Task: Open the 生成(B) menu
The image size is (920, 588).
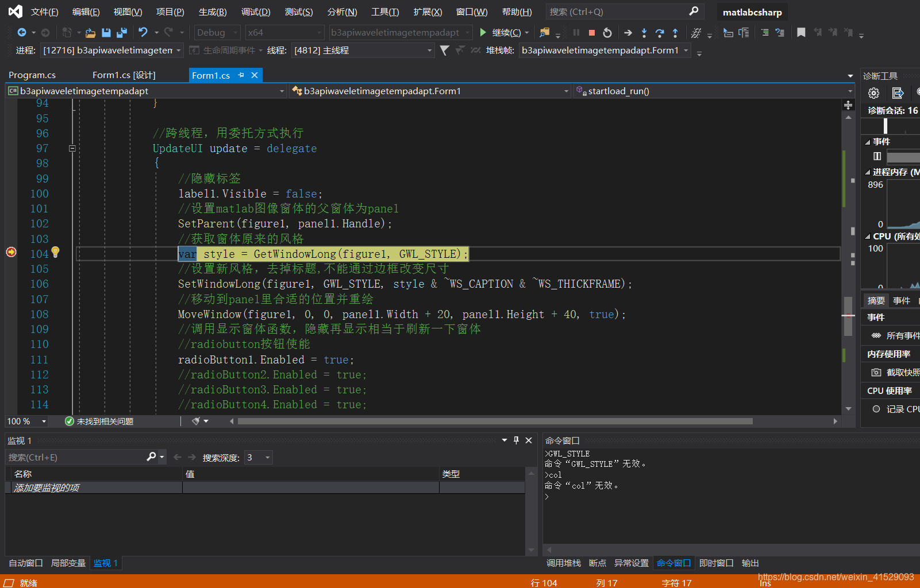Action: (x=213, y=11)
